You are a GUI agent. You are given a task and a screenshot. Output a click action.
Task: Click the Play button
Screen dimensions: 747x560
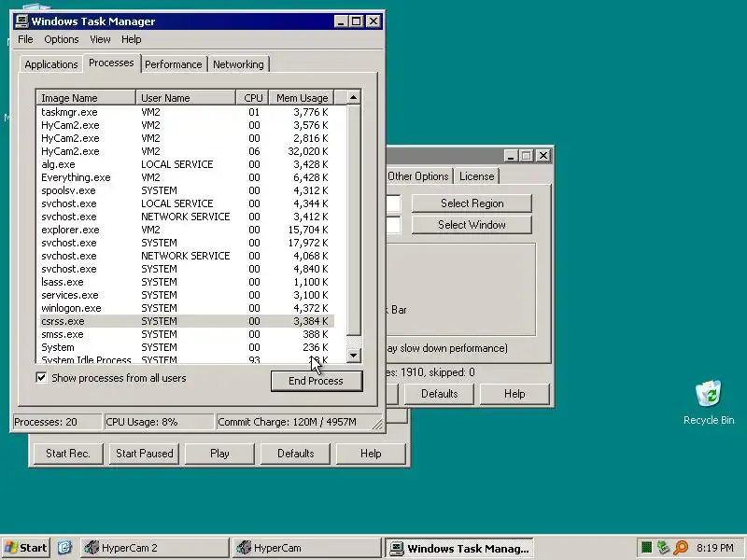pyautogui.click(x=219, y=454)
